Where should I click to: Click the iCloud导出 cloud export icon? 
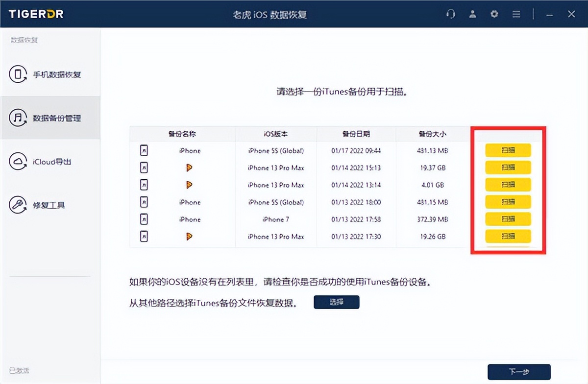(x=18, y=161)
